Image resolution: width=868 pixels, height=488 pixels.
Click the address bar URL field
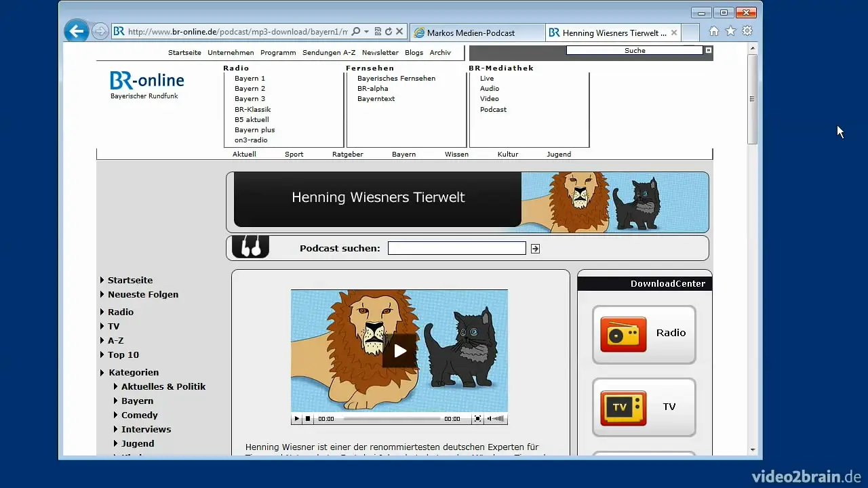pos(237,32)
